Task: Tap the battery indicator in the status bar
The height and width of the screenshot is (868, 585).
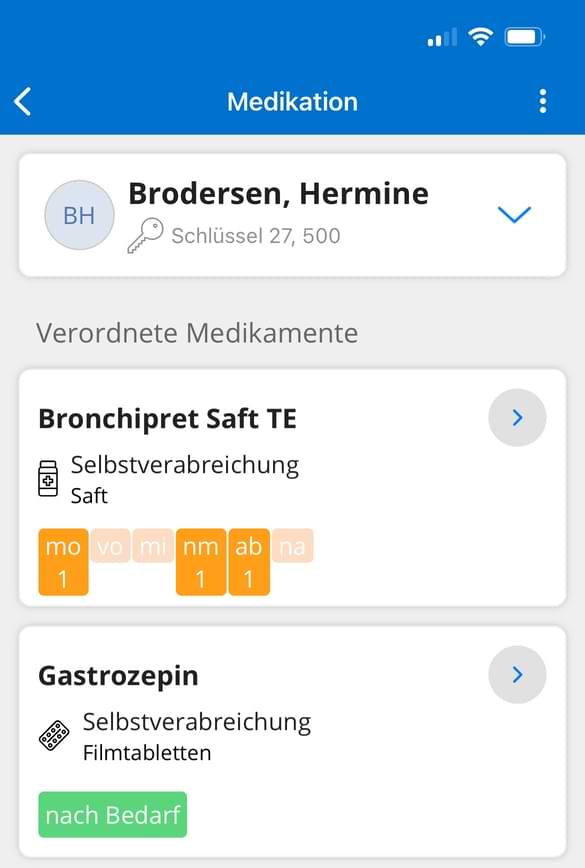Action: pyautogui.click(x=523, y=36)
